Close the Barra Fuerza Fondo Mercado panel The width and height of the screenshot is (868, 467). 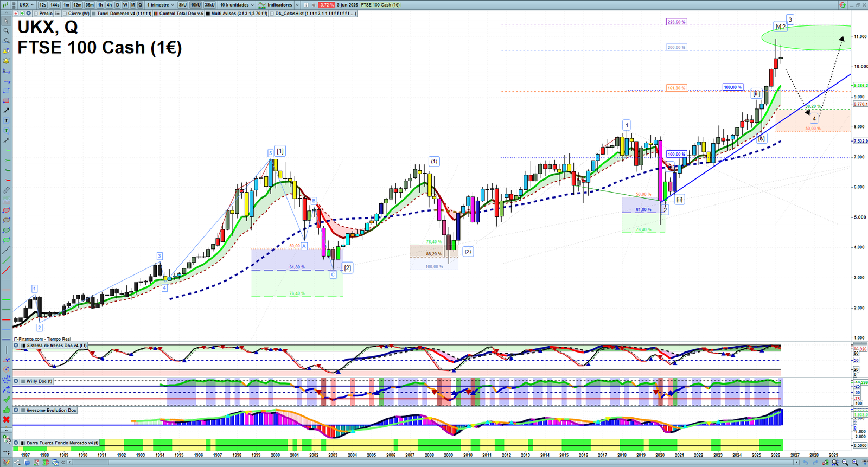tap(16, 443)
